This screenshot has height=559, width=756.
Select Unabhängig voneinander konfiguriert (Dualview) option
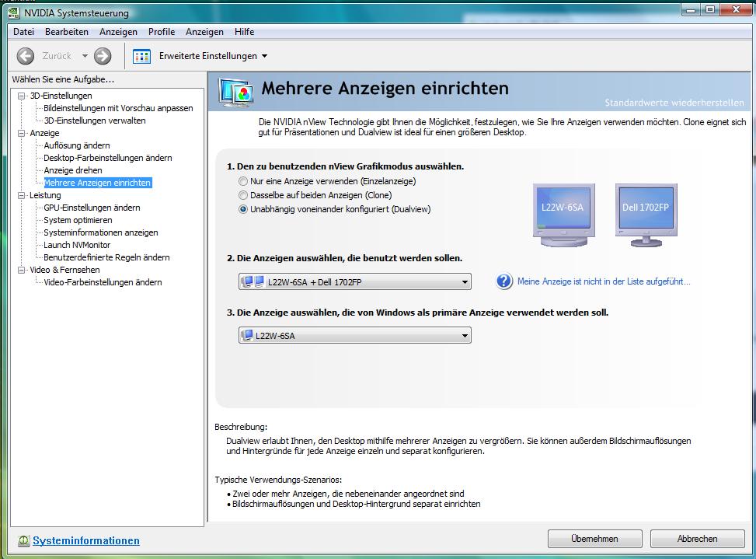243,209
